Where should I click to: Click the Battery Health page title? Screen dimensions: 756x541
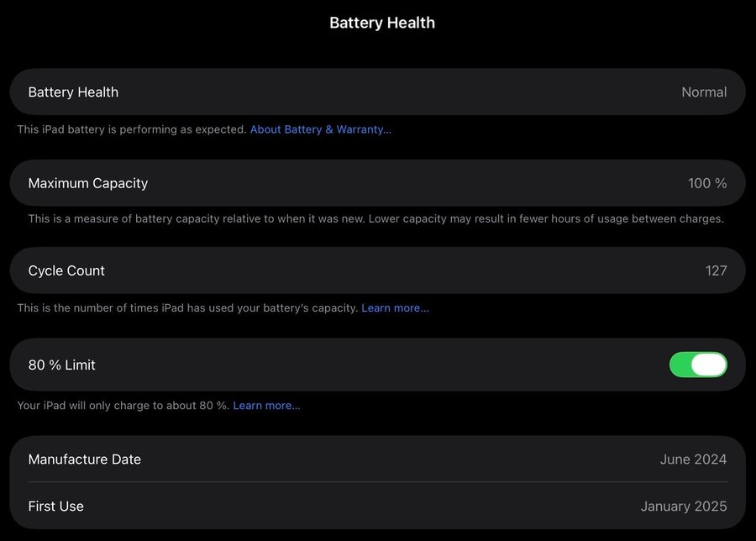point(382,23)
